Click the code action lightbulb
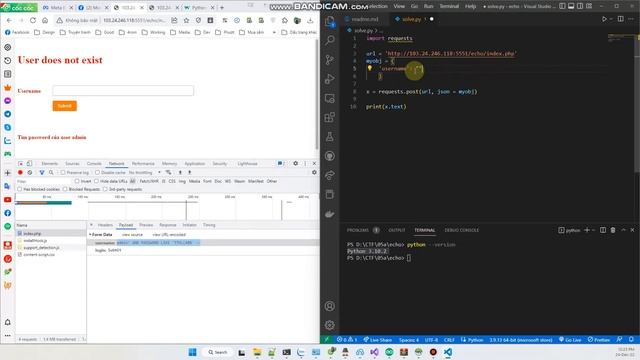This screenshot has height=360, width=640. tap(369, 69)
